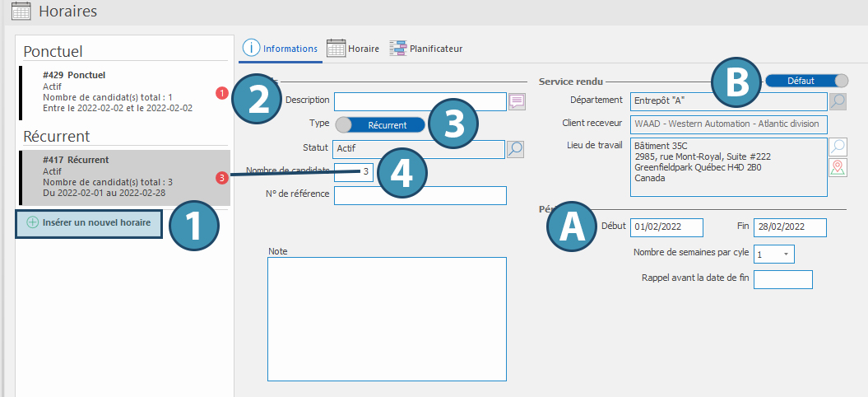Click the red badge on Récurrent schedule

(220, 177)
